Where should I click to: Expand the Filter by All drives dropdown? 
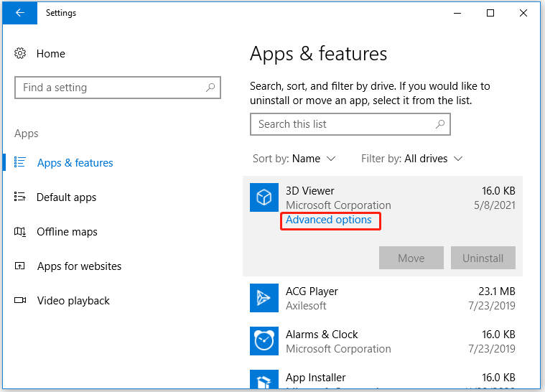(x=412, y=159)
